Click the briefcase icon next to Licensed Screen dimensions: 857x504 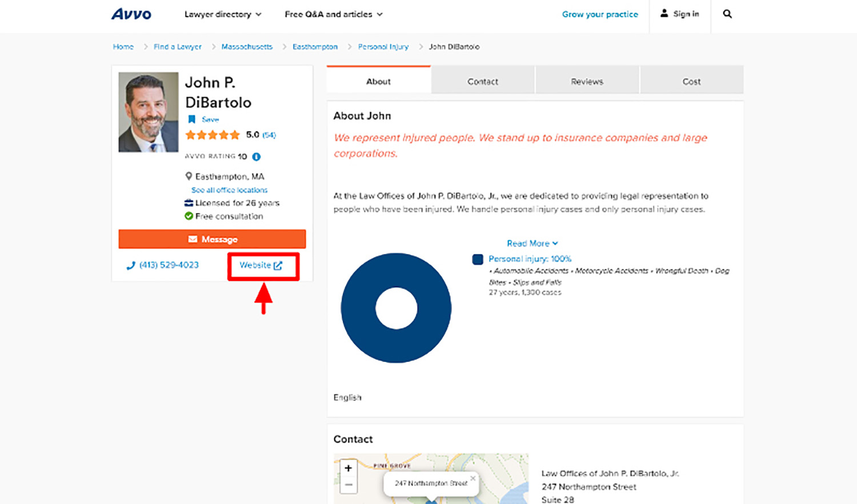189,203
